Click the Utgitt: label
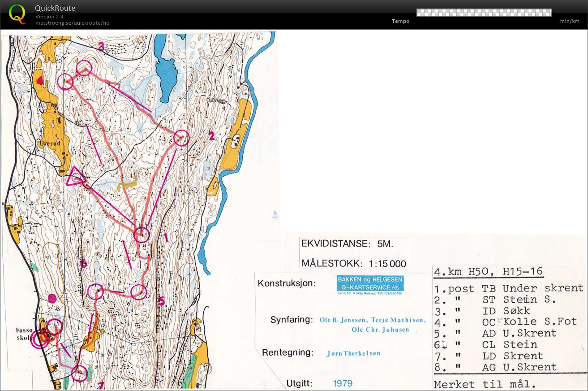 point(299,383)
